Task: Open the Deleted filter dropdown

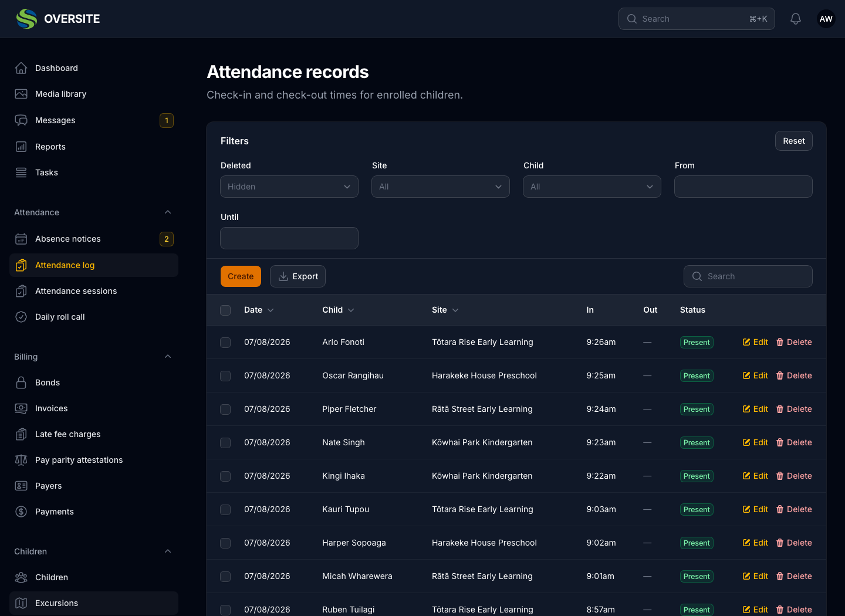Action: (289, 187)
